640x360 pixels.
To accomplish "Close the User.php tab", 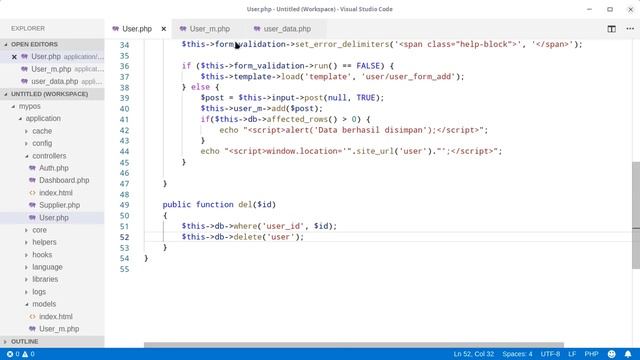I will (x=164, y=29).
